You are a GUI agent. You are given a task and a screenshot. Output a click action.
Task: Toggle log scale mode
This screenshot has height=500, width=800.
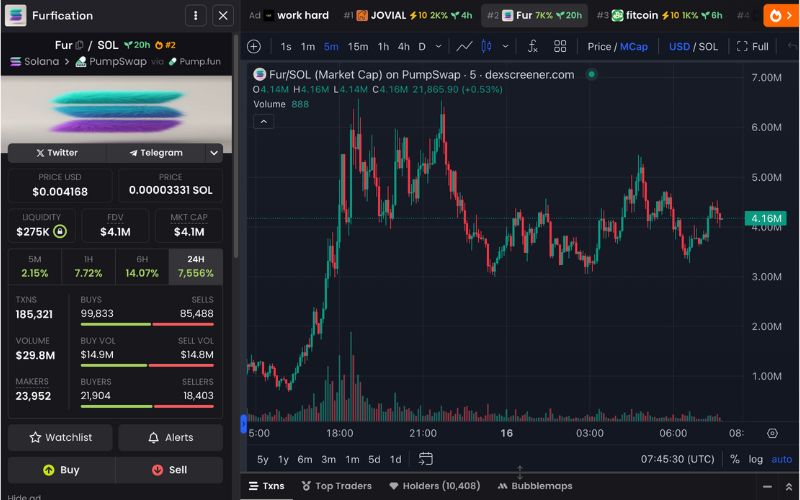tap(756, 459)
